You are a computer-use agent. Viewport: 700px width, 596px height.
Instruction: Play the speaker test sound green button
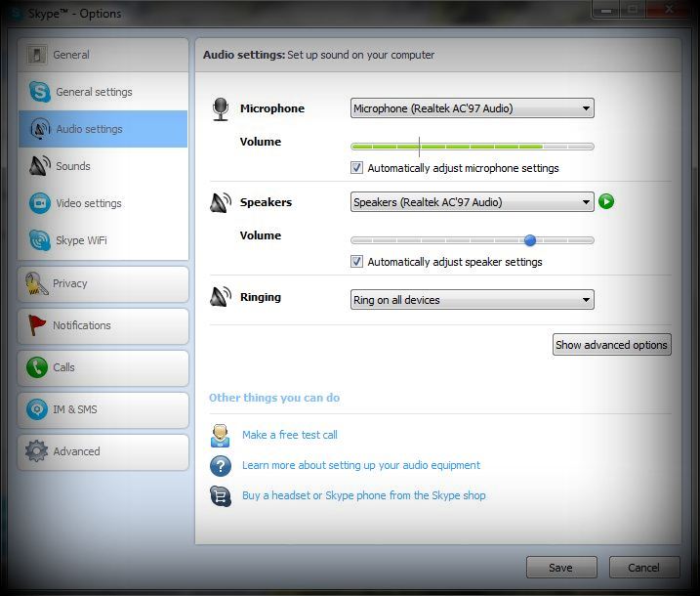606,201
